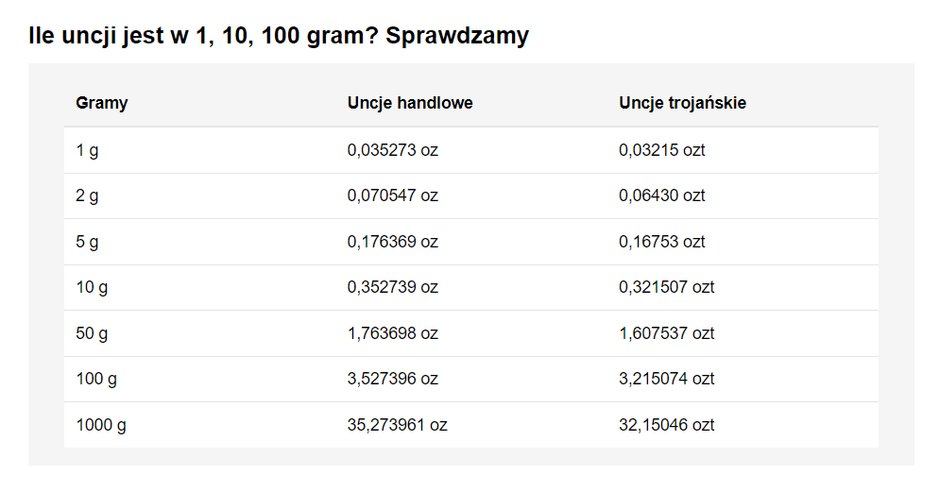This screenshot has height=492, width=940.
Task: Click the 5 g row cell
Action: [x=87, y=242]
